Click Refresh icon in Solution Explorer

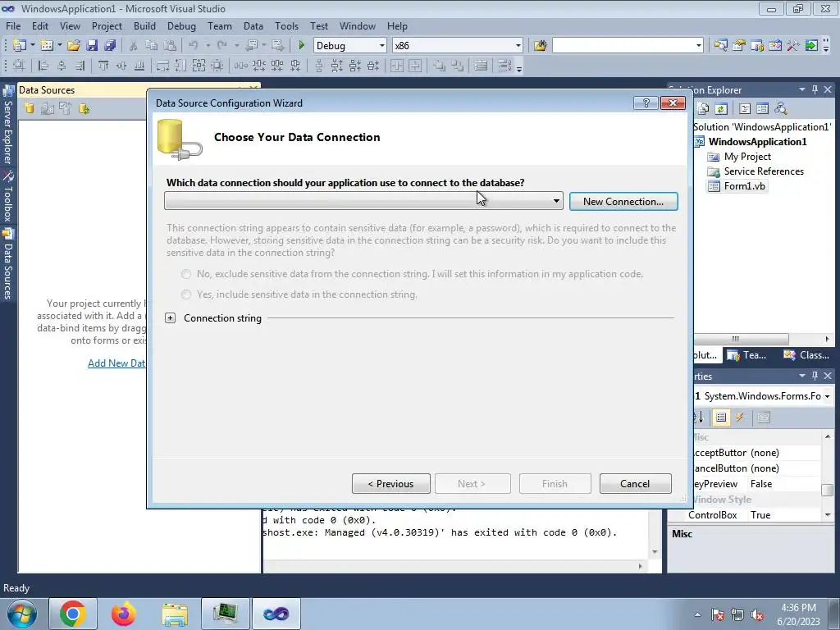pos(721,109)
